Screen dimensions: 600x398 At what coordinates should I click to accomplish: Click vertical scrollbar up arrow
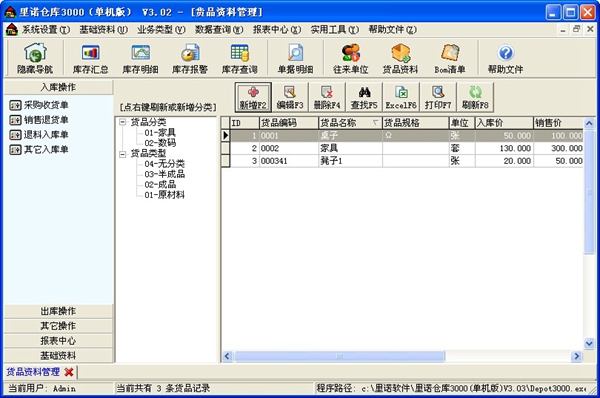[x=589, y=123]
